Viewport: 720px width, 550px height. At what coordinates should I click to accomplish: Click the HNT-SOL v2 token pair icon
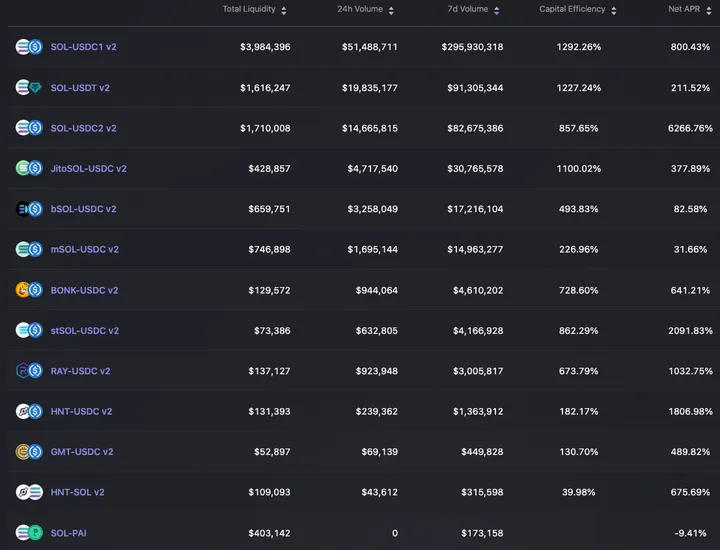click(x=28, y=492)
